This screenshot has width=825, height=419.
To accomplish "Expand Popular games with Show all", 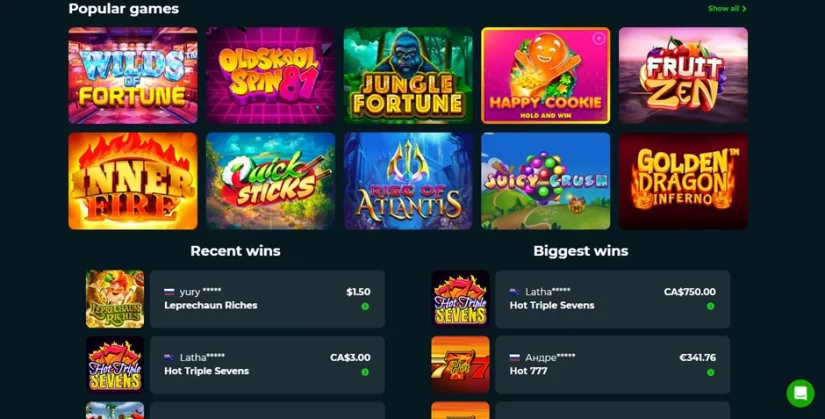I will tap(727, 8).
